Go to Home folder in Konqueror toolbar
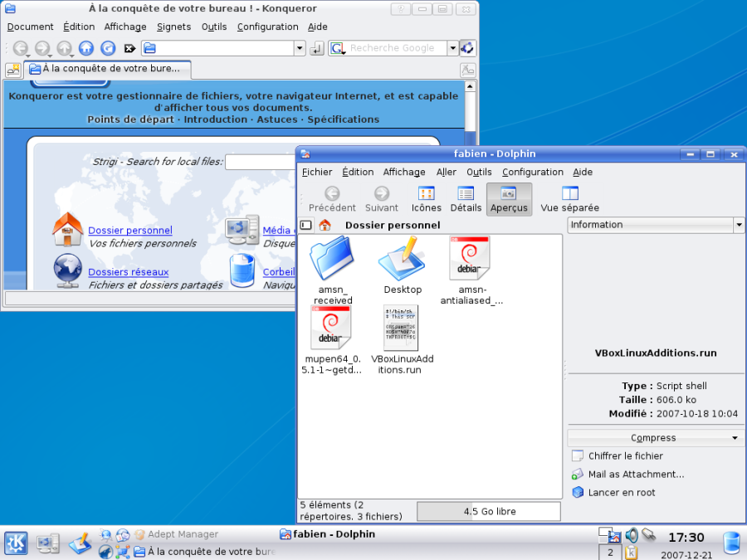 coord(86,48)
